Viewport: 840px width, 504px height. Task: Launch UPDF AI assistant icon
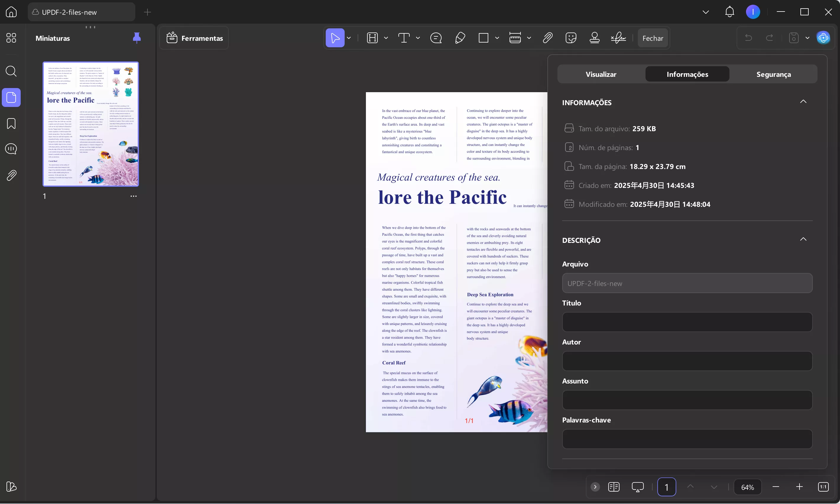coord(823,38)
